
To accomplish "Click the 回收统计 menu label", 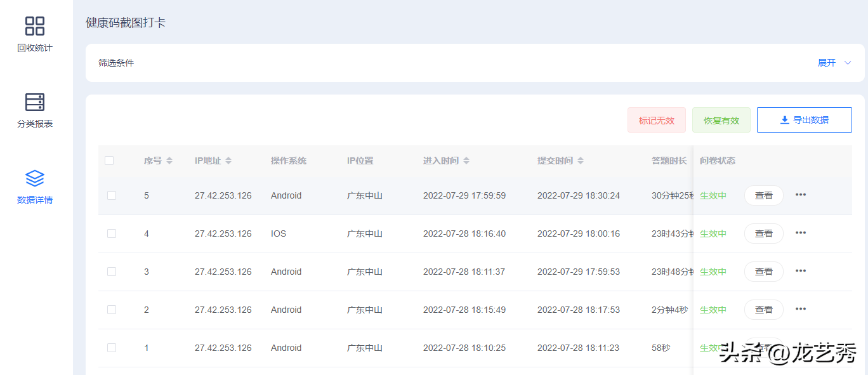I will [x=35, y=48].
